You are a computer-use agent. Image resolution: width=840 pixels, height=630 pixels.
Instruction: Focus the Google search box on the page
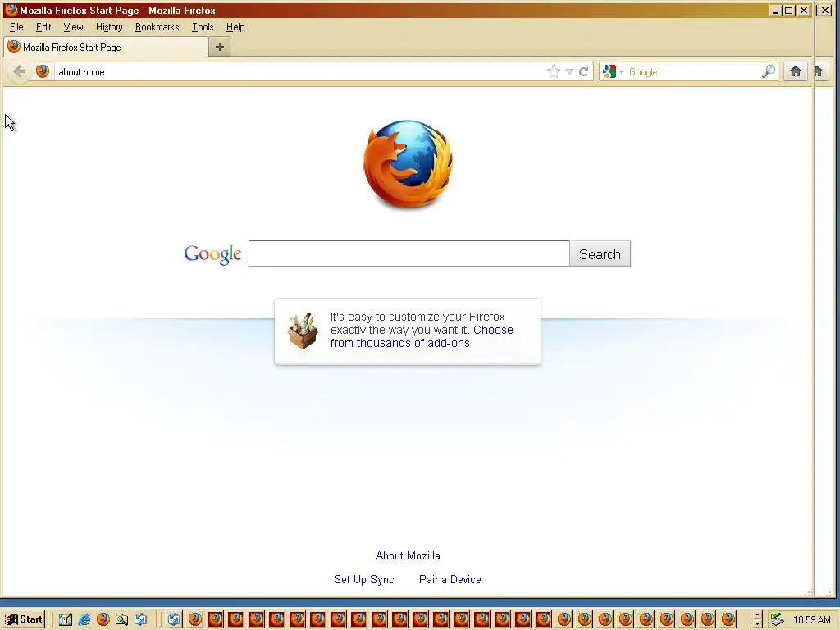click(409, 253)
